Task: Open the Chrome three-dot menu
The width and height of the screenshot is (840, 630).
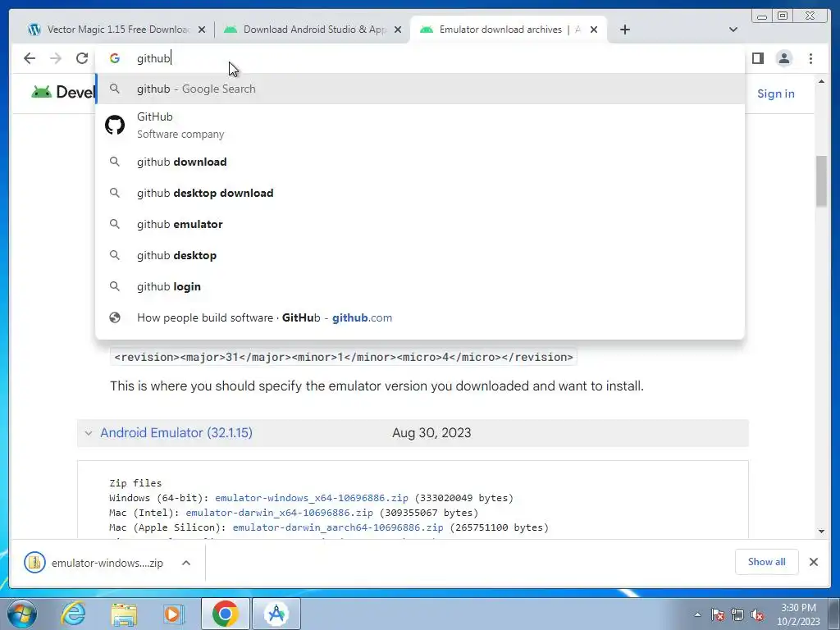Action: pos(810,58)
